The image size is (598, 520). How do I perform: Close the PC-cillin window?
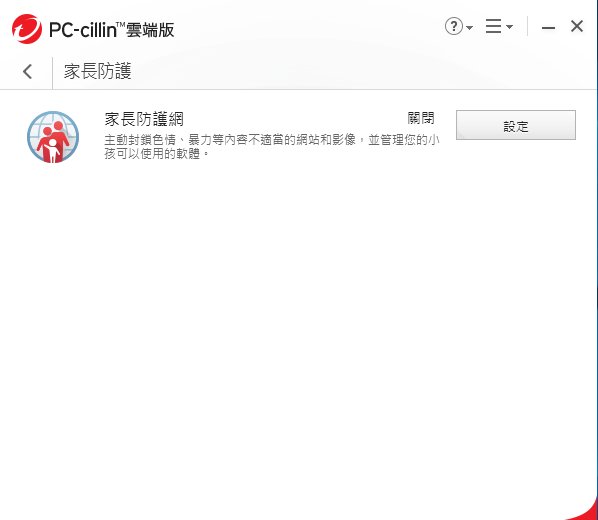(x=577, y=26)
